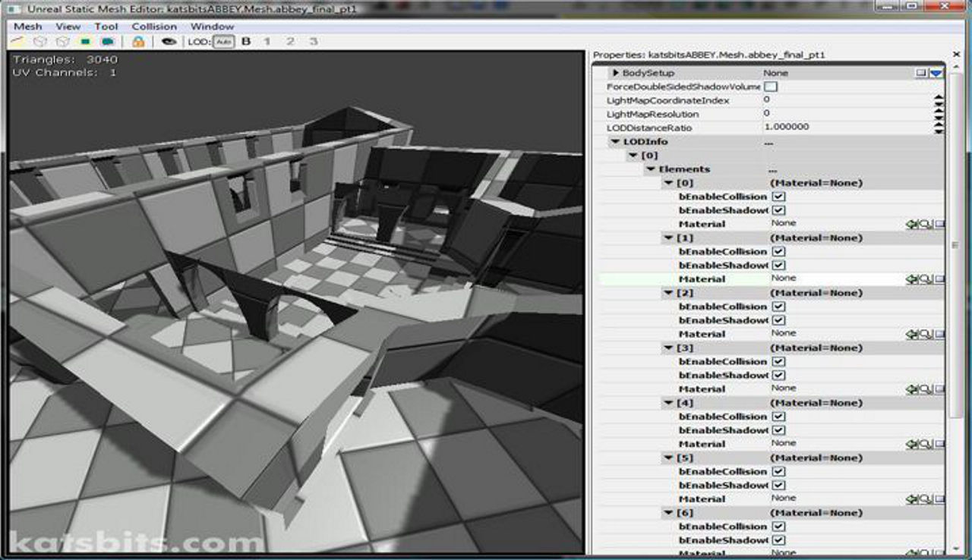The height and width of the screenshot is (560, 972).
Task: Click the lock camera padlock icon
Action: pyautogui.click(x=138, y=42)
